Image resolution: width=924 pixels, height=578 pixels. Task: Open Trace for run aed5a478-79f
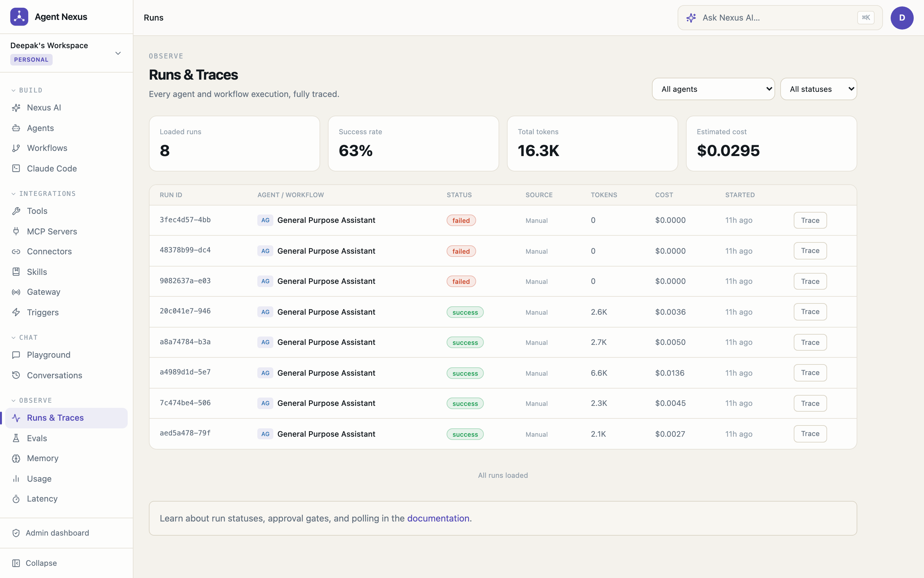810,434
